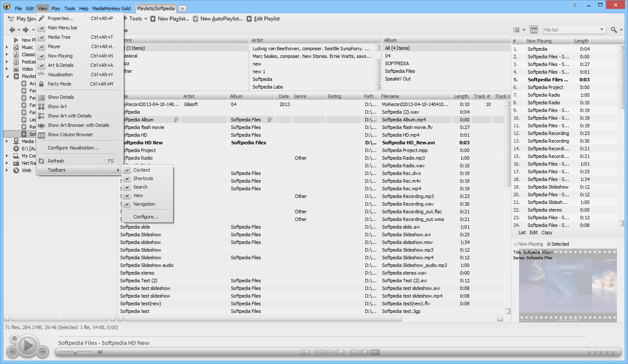Click the navigate back arrow icon
Viewport: 628px width, 364px height.
pyautogui.click(x=12, y=30)
